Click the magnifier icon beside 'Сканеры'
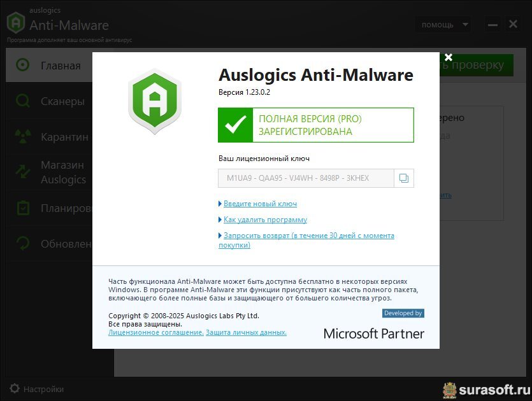Viewport: 532px width, 401px height. pos(23,101)
